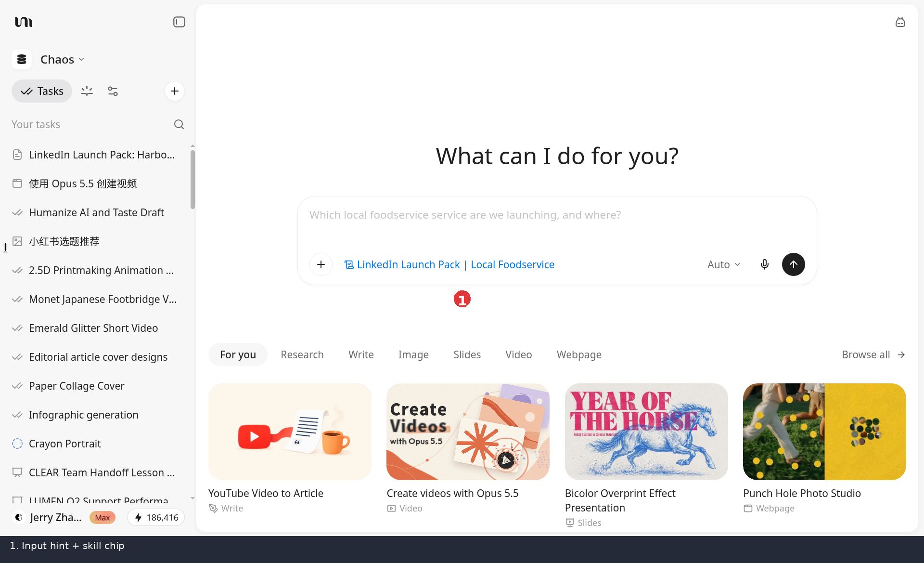Open the sliders settings icon beside Tasks
924x563 pixels.
pyautogui.click(x=113, y=91)
